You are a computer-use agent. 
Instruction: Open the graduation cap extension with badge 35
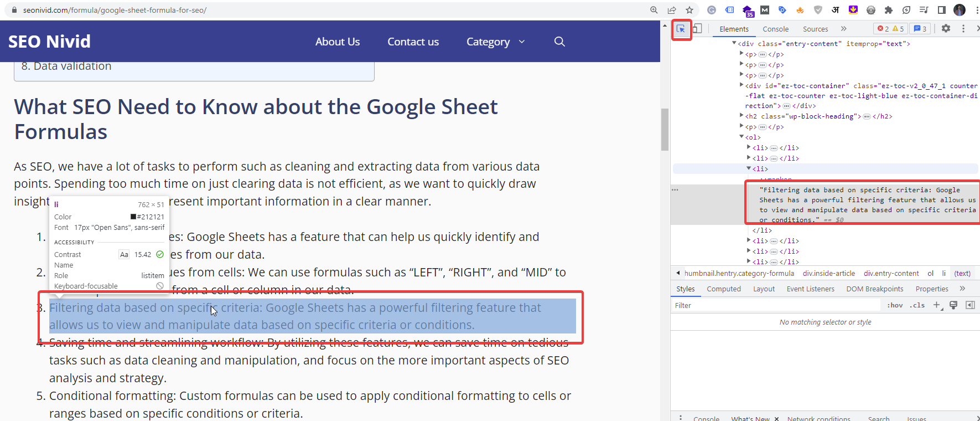coord(748,11)
